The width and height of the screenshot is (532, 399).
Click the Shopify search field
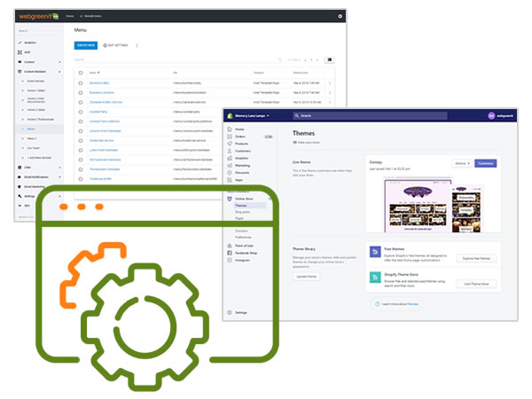(x=370, y=115)
